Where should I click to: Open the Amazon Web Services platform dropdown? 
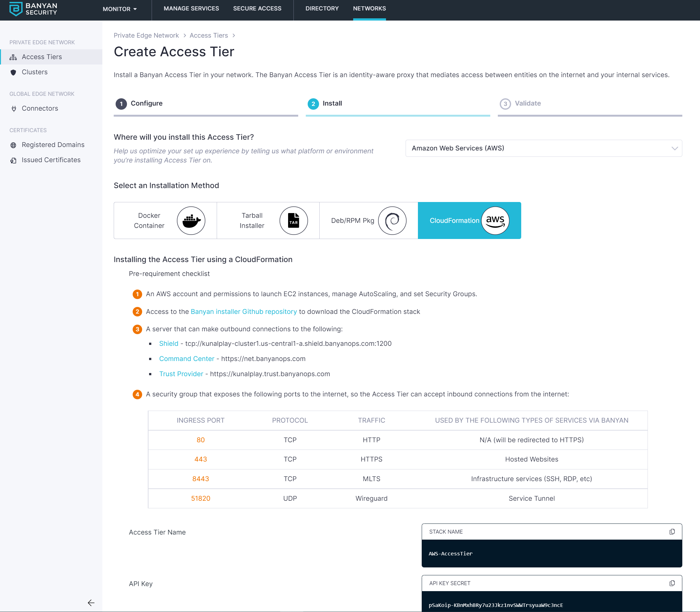click(x=544, y=148)
